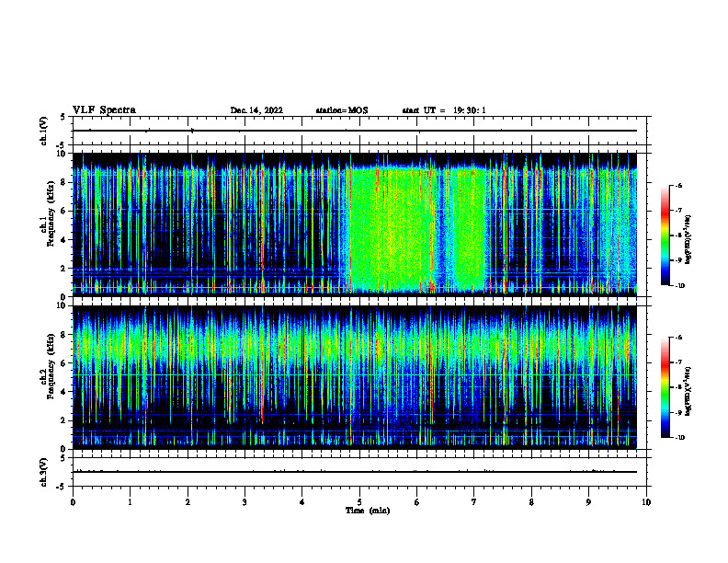728x563 pixels.
Task: Click the ch.1 spectrogram color scale bar
Action: coord(665,236)
